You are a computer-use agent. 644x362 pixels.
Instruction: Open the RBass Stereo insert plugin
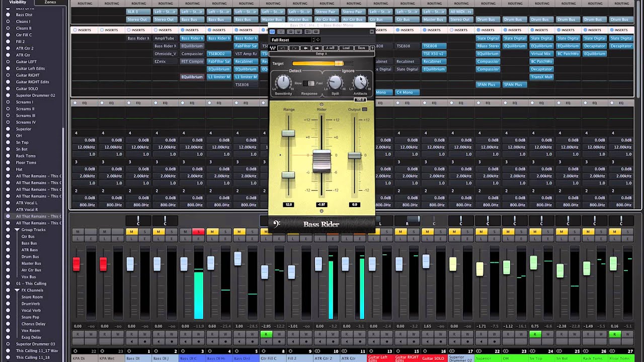488,46
